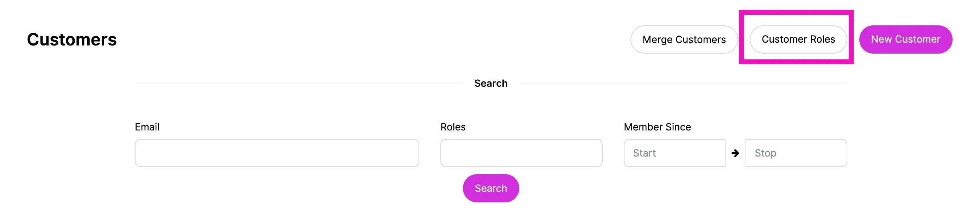The height and width of the screenshot is (208, 980).
Task: Open the Customer Roles page
Action: [798, 39]
